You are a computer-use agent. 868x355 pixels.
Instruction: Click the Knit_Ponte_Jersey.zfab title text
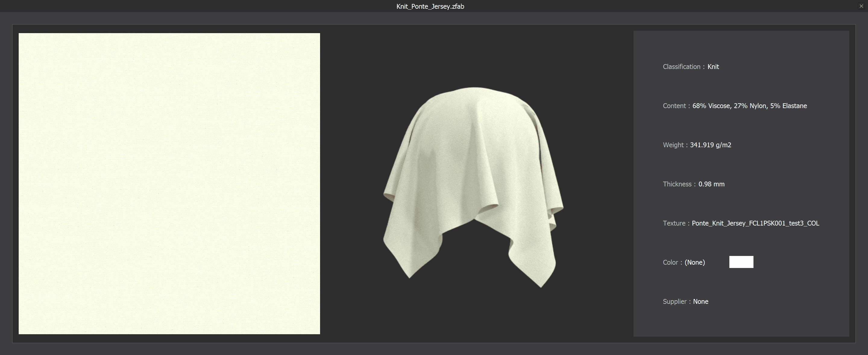(x=430, y=6)
